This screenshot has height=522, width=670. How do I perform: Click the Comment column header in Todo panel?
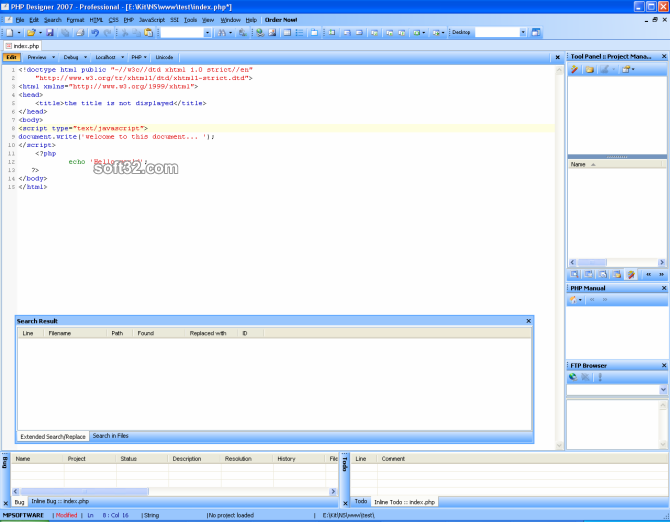pos(521,458)
